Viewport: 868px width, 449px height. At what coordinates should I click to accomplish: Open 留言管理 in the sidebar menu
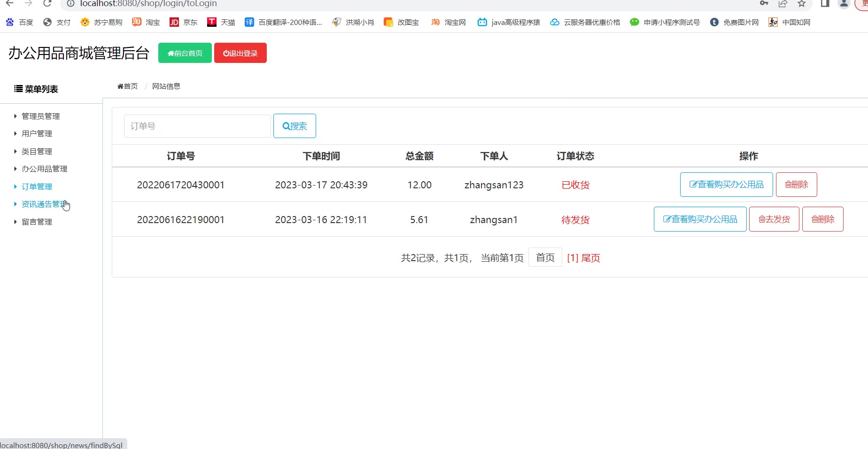tap(37, 222)
